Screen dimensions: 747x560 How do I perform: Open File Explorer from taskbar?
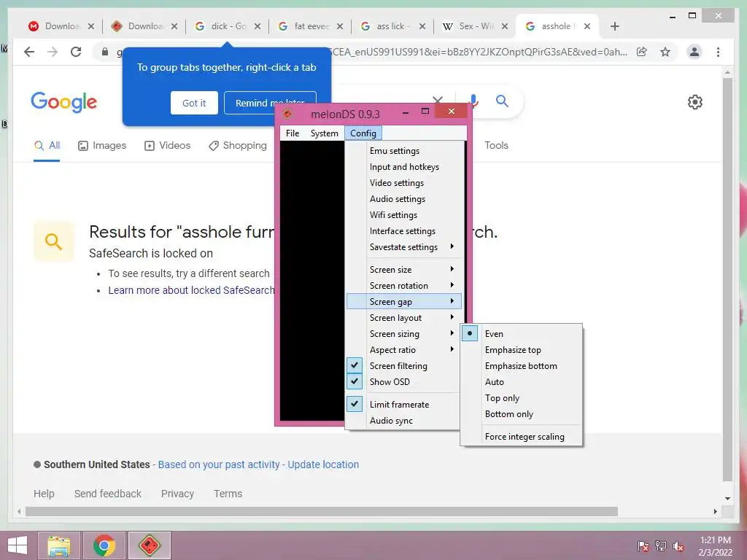click(58, 545)
